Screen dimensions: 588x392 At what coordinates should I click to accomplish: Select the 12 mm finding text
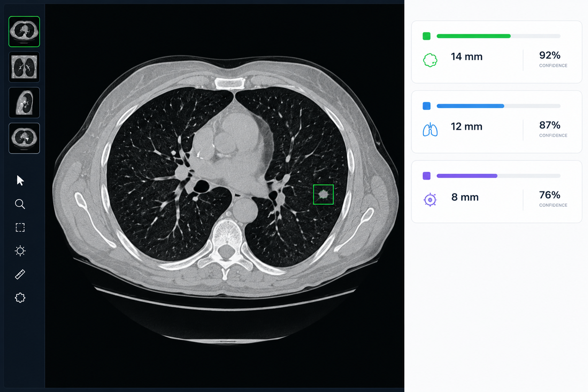coord(467,127)
